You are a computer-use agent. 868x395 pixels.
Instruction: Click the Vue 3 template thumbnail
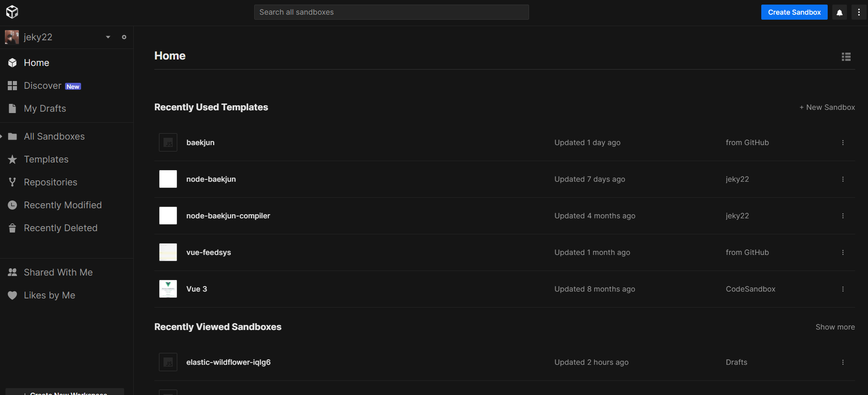click(x=168, y=289)
